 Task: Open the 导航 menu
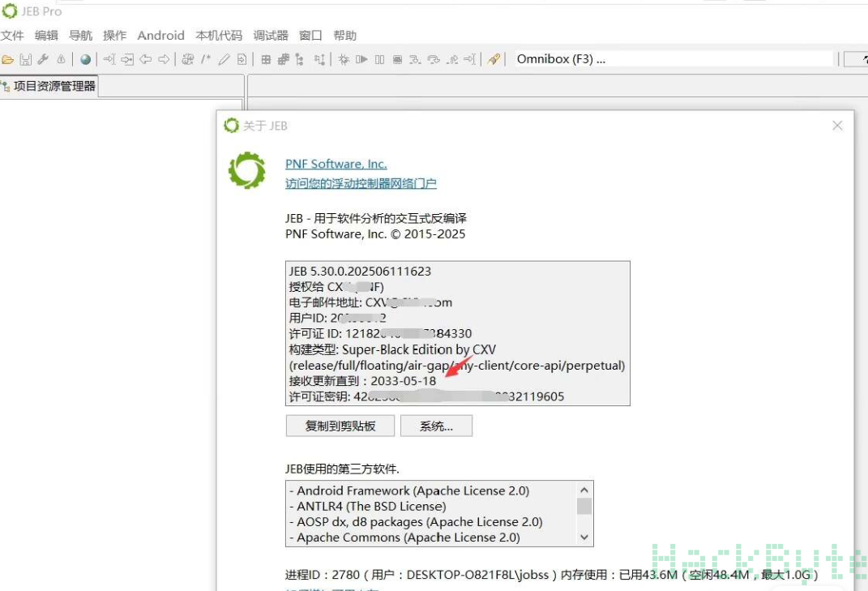(80, 36)
